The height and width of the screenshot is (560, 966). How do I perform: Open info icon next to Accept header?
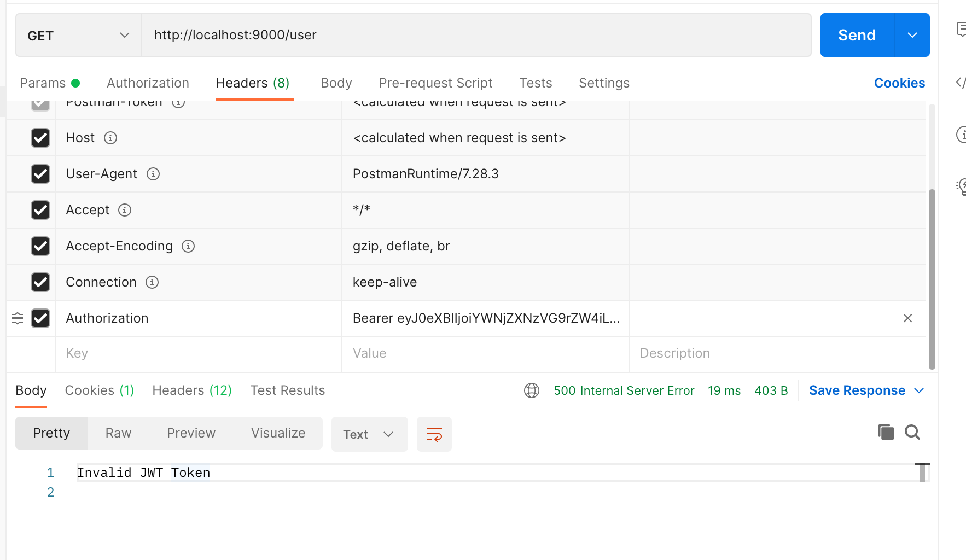pos(125,210)
